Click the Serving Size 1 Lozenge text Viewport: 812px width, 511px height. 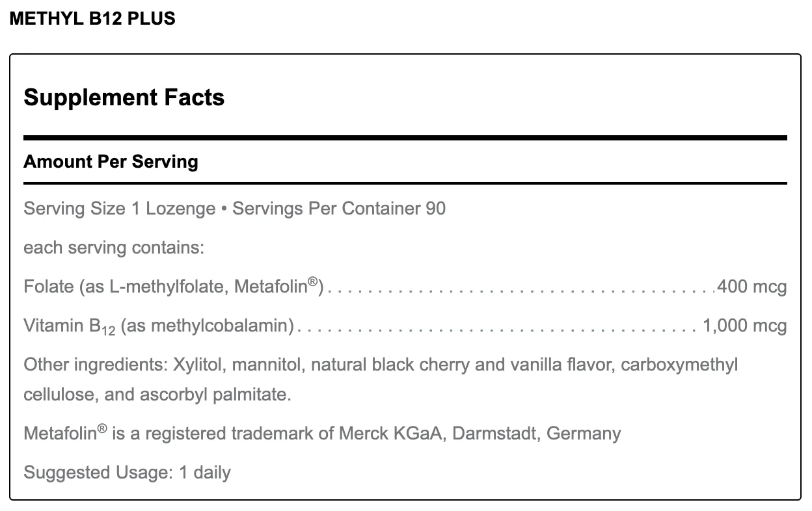(119, 209)
